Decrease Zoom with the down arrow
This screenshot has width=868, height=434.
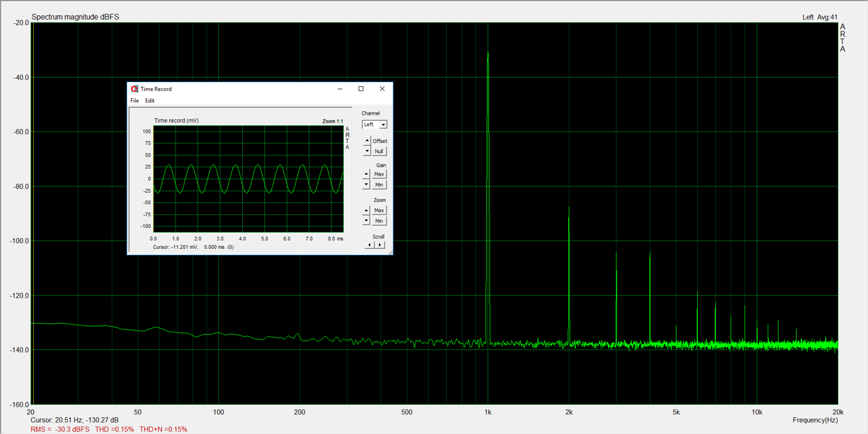[x=367, y=220]
